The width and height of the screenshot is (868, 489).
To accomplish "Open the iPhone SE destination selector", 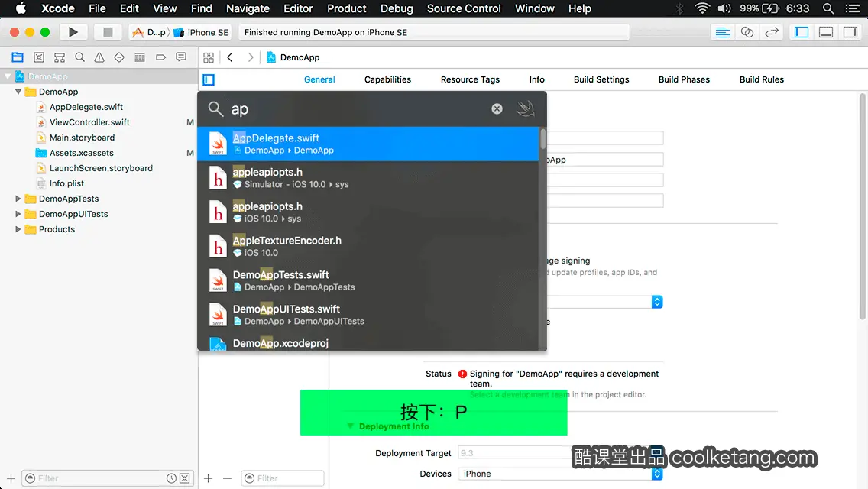I will [202, 32].
